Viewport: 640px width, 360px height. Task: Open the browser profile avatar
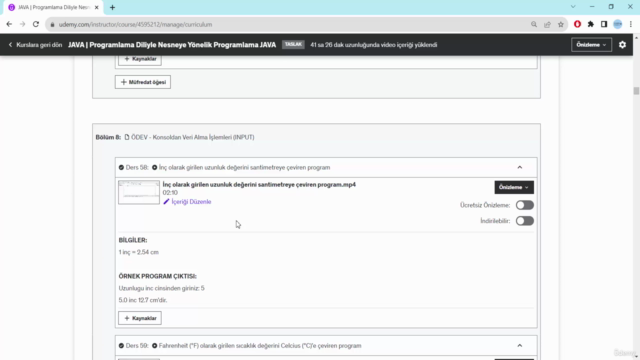(618, 24)
